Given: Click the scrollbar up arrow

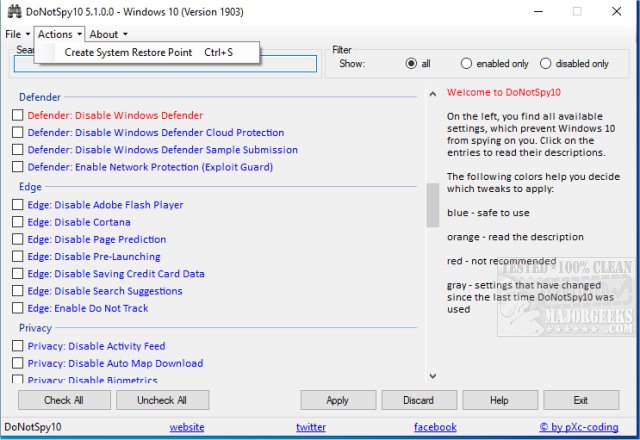Looking at the screenshot, I should point(433,94).
